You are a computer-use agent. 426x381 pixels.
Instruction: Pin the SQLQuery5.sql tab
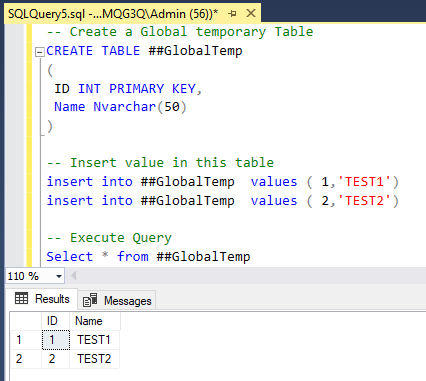click(232, 14)
